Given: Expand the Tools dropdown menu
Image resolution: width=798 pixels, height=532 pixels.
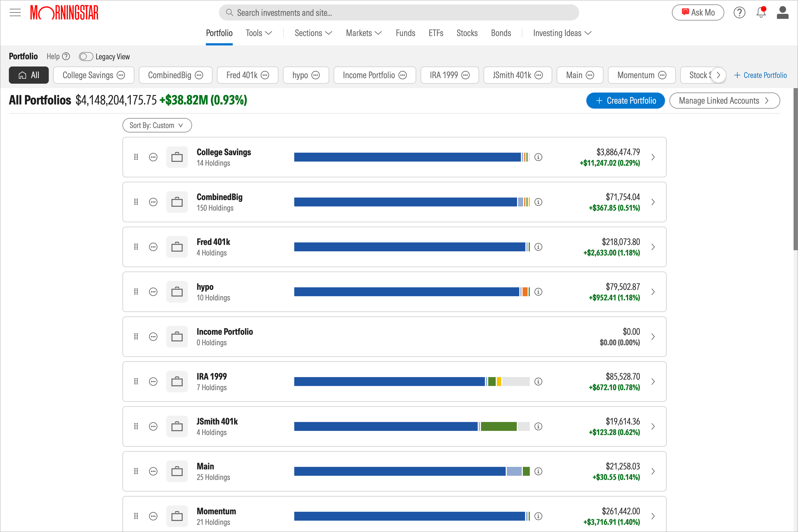Looking at the screenshot, I should click(x=259, y=33).
